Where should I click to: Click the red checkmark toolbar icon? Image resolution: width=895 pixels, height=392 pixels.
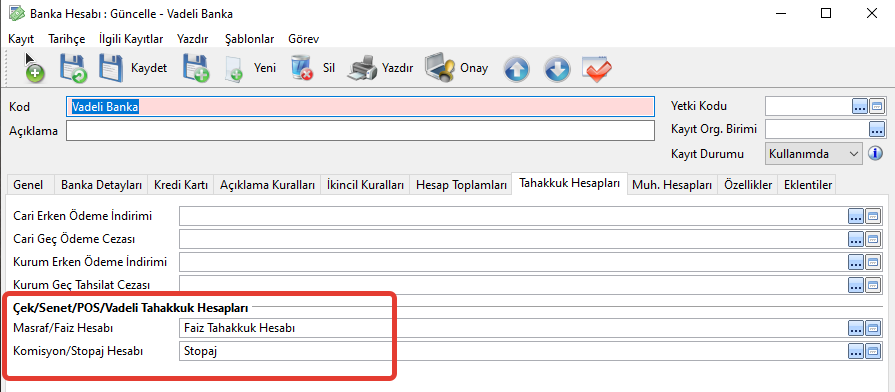[x=596, y=69]
